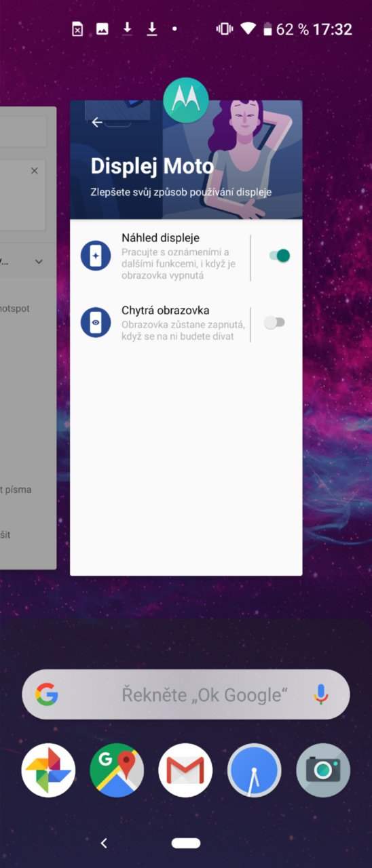Turn off the Náhled displeje switch
Viewport: 372px width, 868px height.
(x=279, y=256)
